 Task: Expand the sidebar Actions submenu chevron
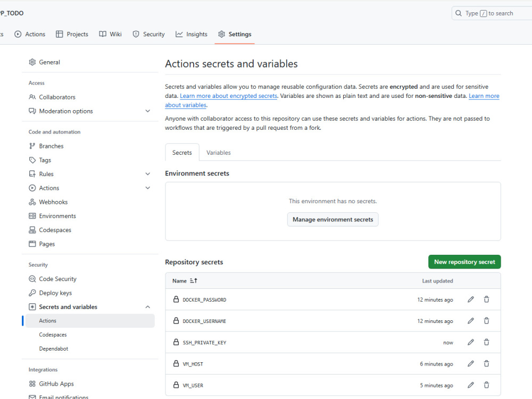tap(147, 188)
